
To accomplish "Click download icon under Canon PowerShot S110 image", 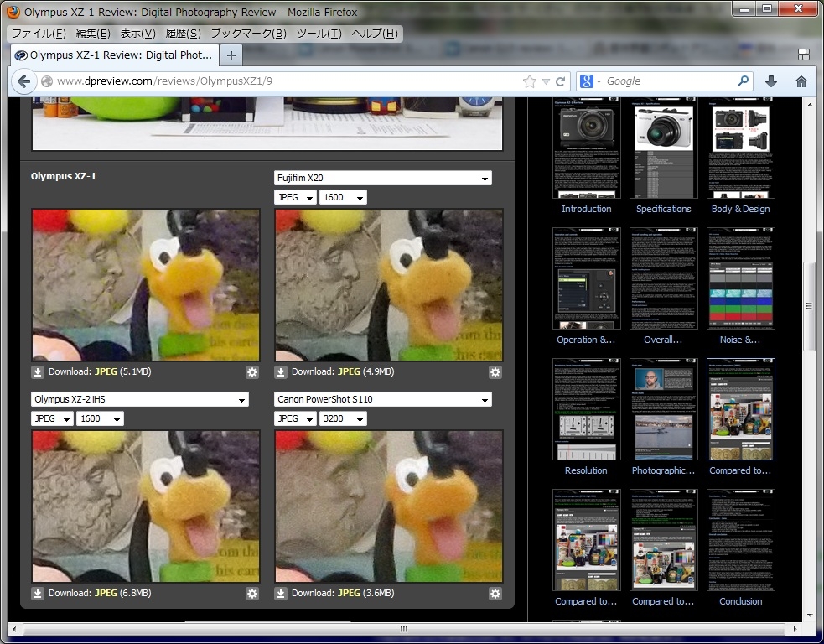I will pos(282,594).
